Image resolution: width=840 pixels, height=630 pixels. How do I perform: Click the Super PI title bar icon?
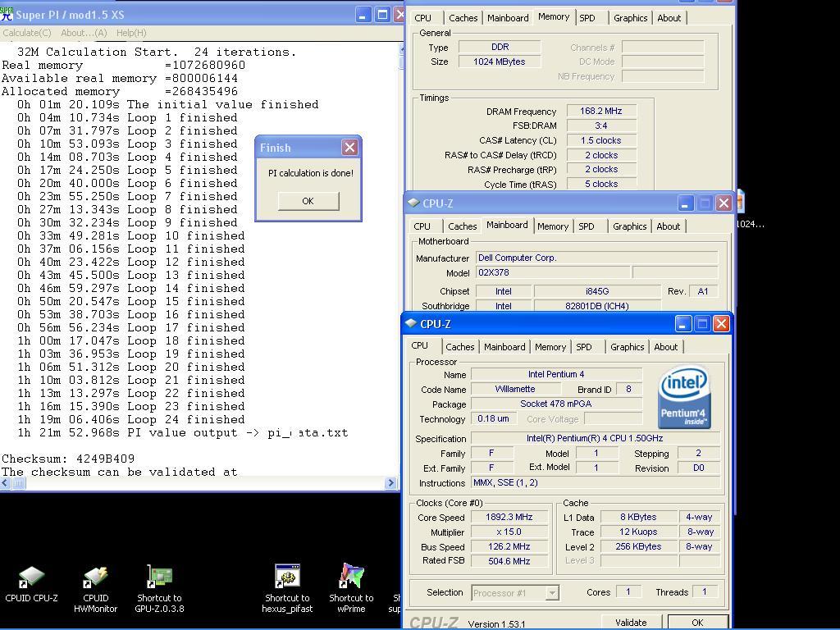[x=7, y=15]
